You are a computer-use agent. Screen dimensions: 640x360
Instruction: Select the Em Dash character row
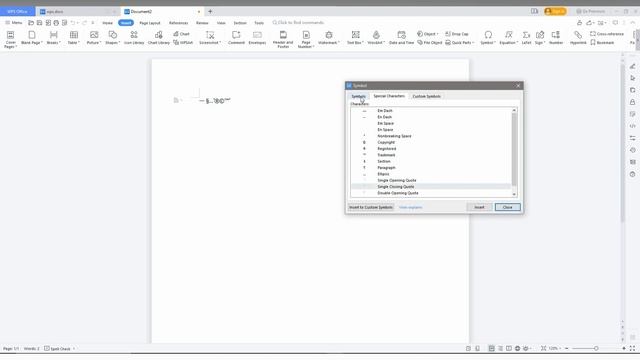pyautogui.click(x=431, y=111)
